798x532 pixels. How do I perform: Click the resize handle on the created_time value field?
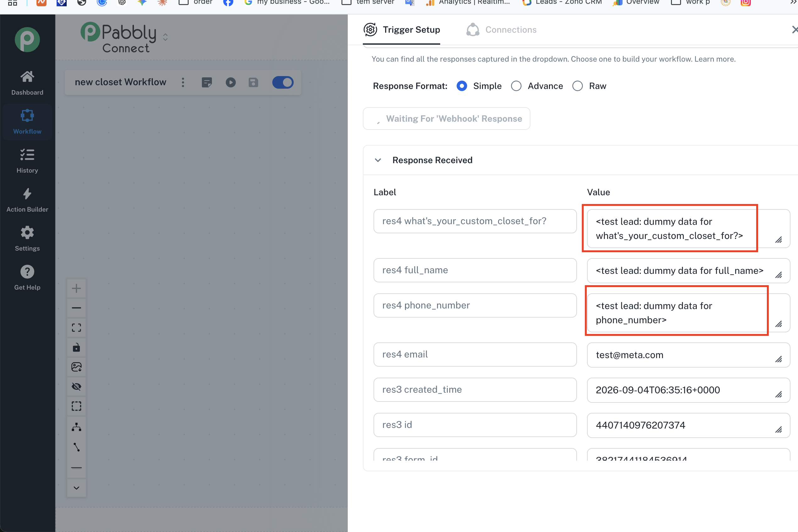coord(779,395)
